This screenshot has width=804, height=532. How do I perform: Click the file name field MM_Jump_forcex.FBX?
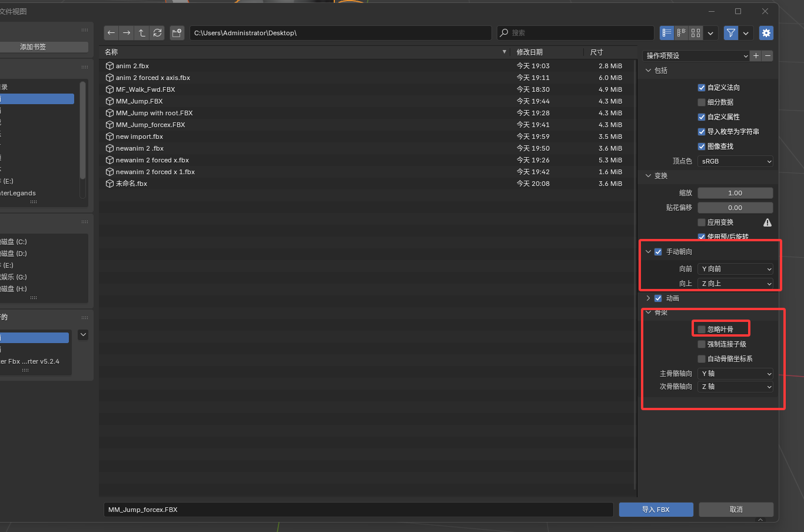[x=358, y=510]
